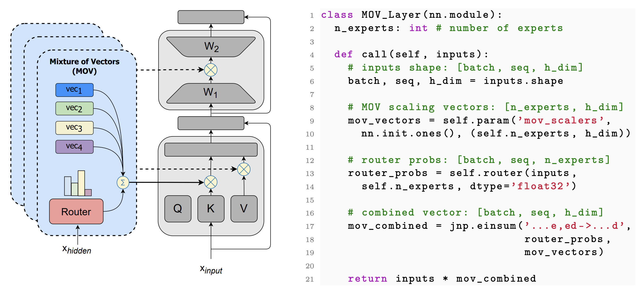Click the multiply node above V block

tap(244, 169)
